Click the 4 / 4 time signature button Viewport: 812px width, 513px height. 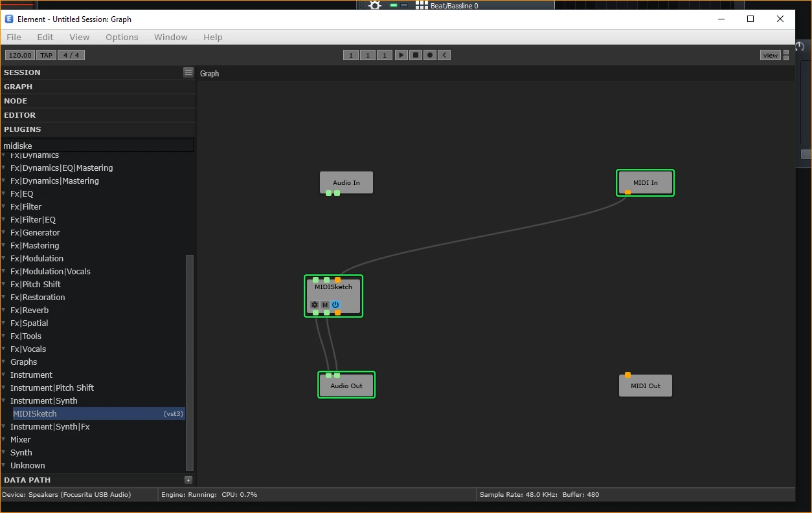click(x=71, y=55)
